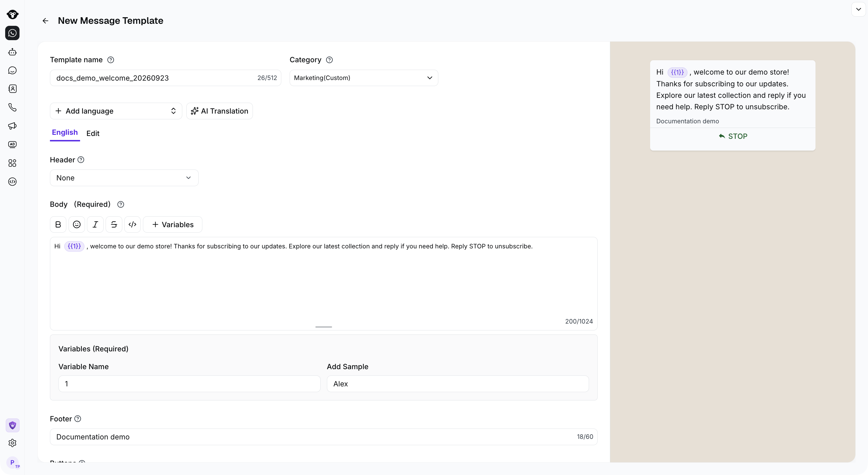Click the purple shield badge icon

pos(12,425)
